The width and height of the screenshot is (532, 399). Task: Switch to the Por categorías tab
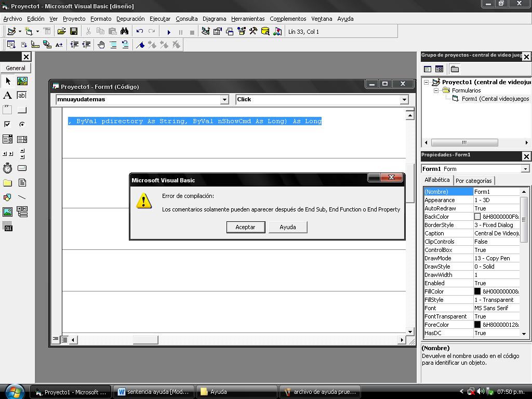[474, 181]
